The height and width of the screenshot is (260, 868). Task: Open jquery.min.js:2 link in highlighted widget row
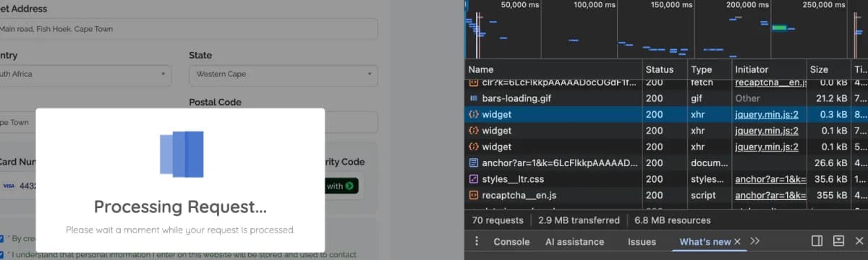click(767, 114)
